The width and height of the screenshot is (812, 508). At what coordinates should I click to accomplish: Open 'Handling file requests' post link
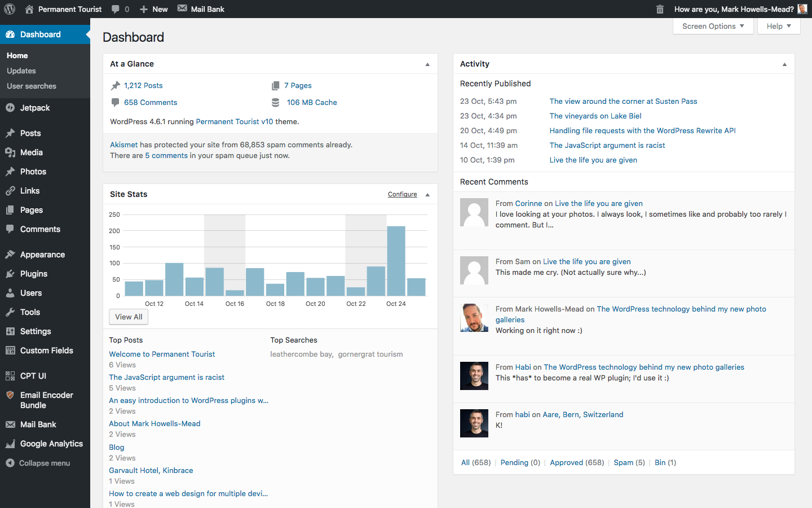642,130
